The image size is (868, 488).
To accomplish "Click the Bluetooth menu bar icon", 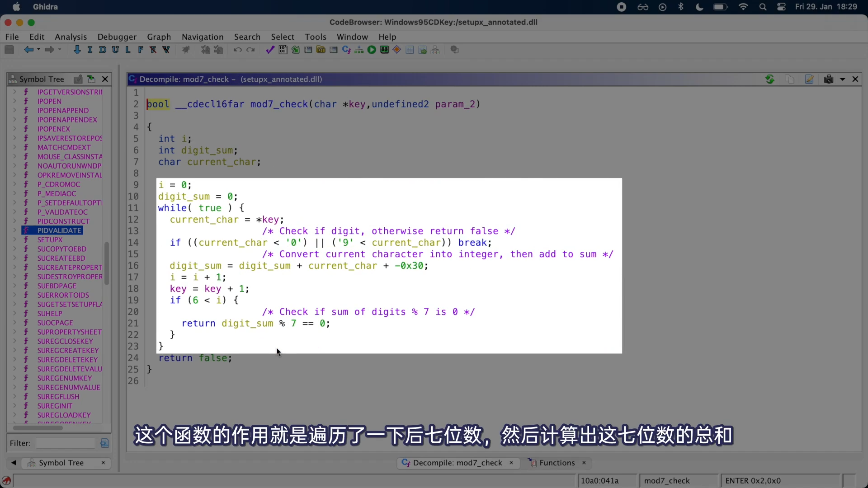I will pos(681,7).
